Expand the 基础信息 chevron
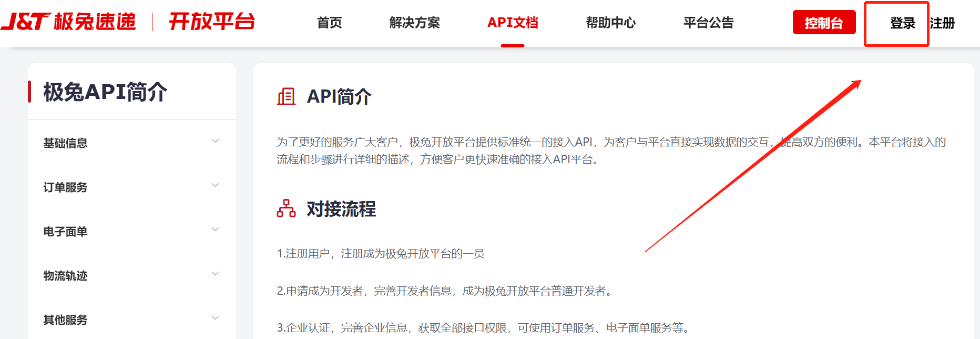Viewport: 980px width, 339px height. pos(215,141)
